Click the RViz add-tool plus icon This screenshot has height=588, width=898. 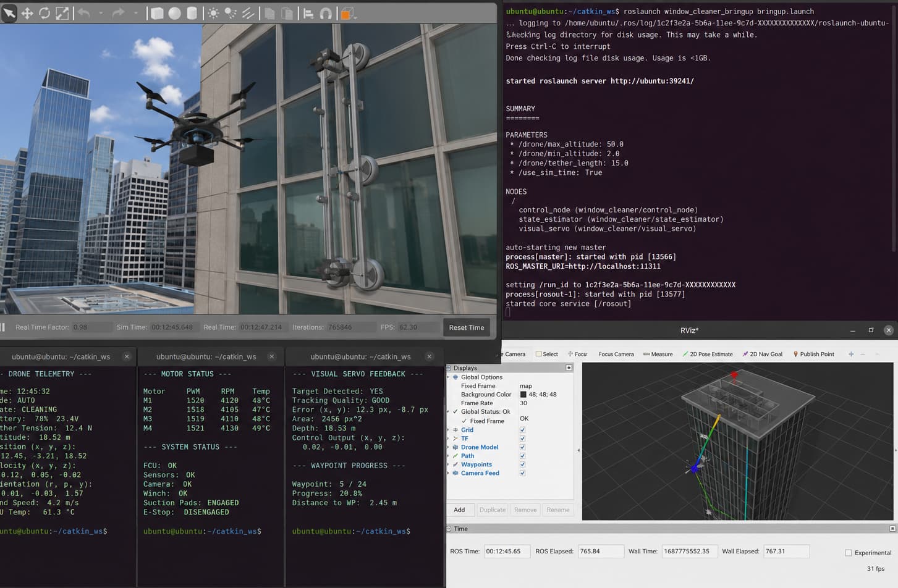click(x=851, y=354)
